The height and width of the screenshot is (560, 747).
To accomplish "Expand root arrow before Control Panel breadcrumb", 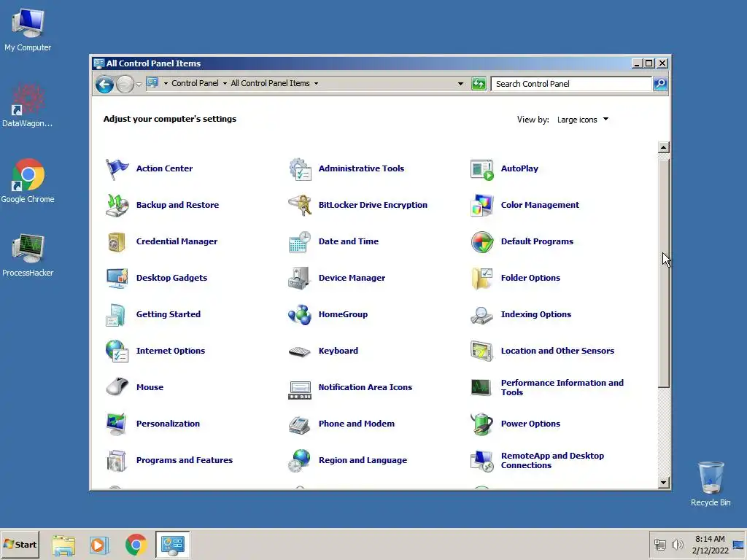I will point(166,83).
